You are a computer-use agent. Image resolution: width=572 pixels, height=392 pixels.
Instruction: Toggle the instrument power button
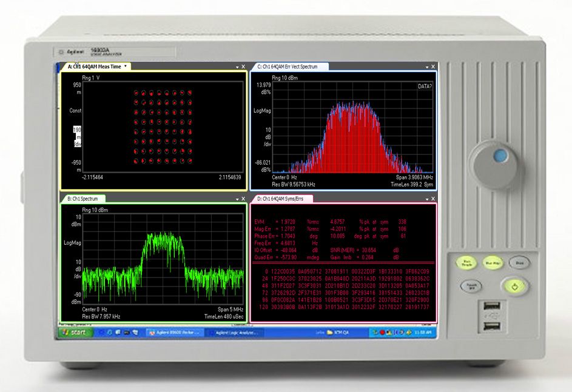(514, 287)
